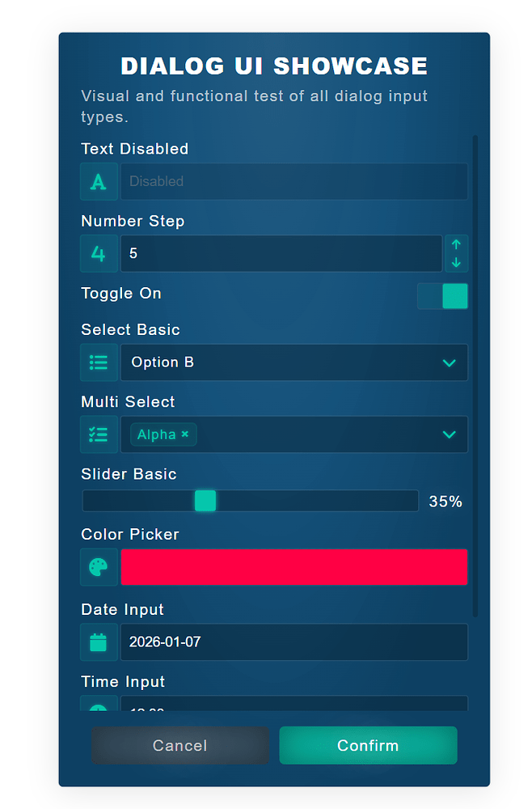Click the text icon beside Disabled field
This screenshot has height=809, width=532.
pyautogui.click(x=99, y=181)
